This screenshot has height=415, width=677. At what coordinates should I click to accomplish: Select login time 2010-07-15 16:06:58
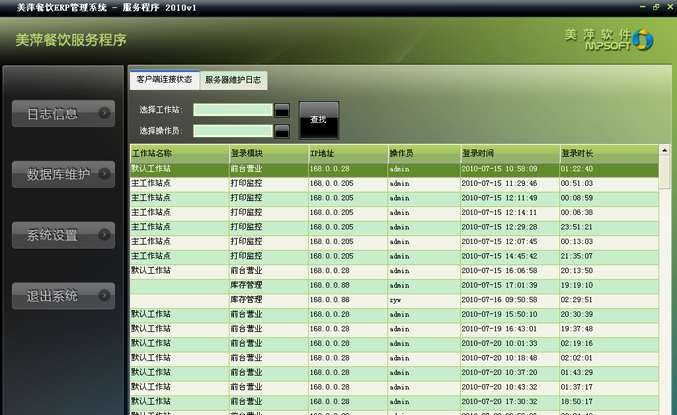tap(499, 271)
